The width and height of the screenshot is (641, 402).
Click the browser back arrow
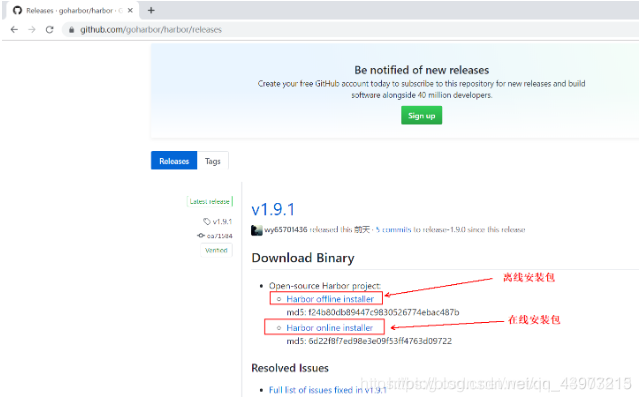[x=14, y=29]
